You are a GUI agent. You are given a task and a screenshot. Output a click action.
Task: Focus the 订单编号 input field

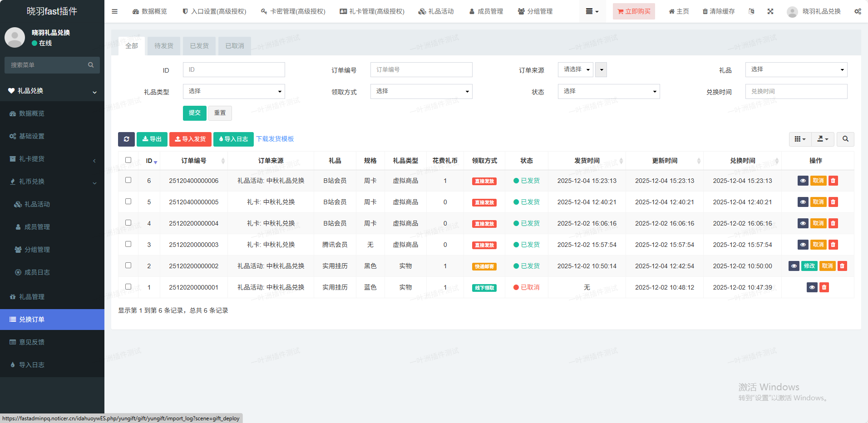click(421, 69)
